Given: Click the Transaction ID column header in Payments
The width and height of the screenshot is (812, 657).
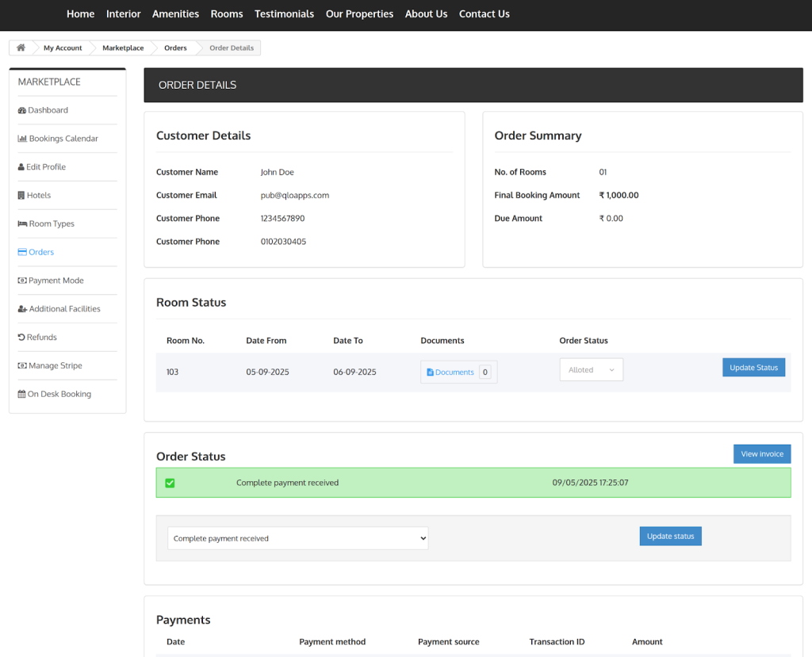Looking at the screenshot, I should [x=557, y=642].
